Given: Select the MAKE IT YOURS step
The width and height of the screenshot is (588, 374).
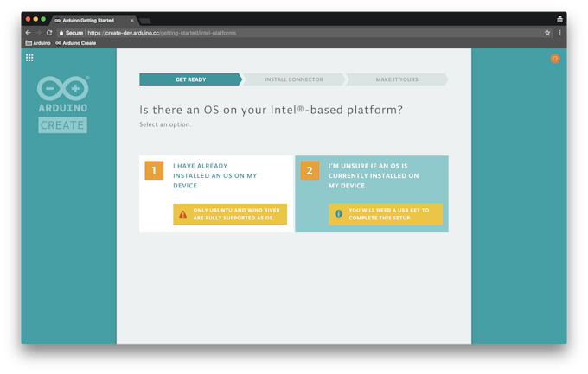Looking at the screenshot, I should click(397, 79).
